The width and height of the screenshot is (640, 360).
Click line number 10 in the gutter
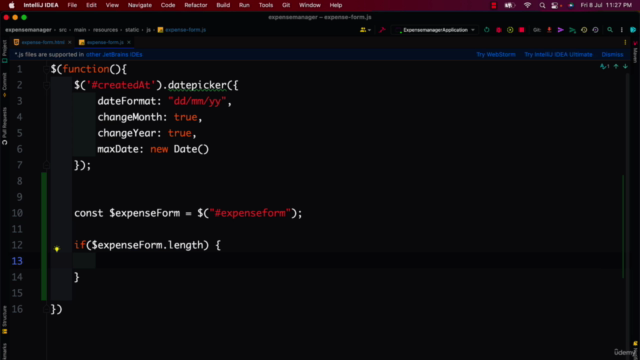pyautogui.click(x=17, y=213)
